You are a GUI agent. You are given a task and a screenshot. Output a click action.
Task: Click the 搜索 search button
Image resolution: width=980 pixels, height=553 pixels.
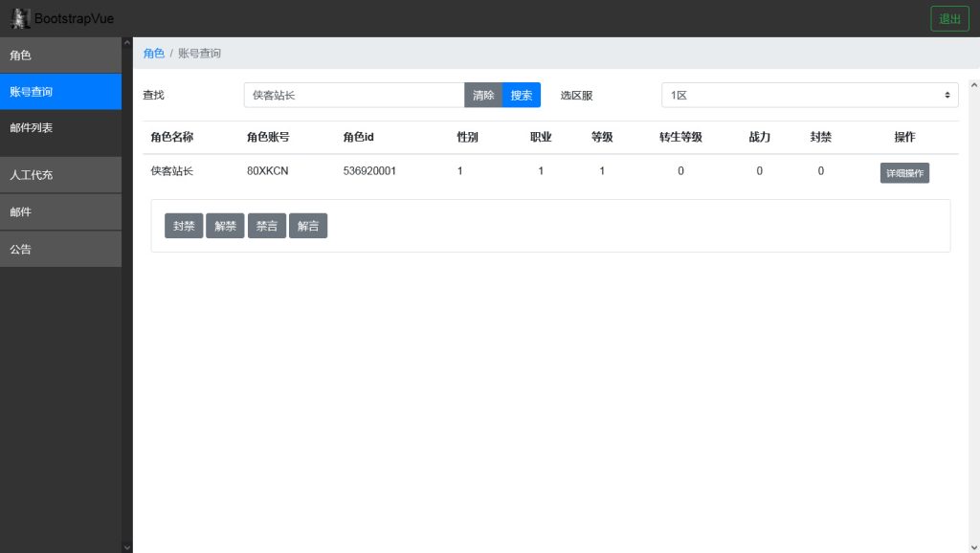[x=522, y=95]
